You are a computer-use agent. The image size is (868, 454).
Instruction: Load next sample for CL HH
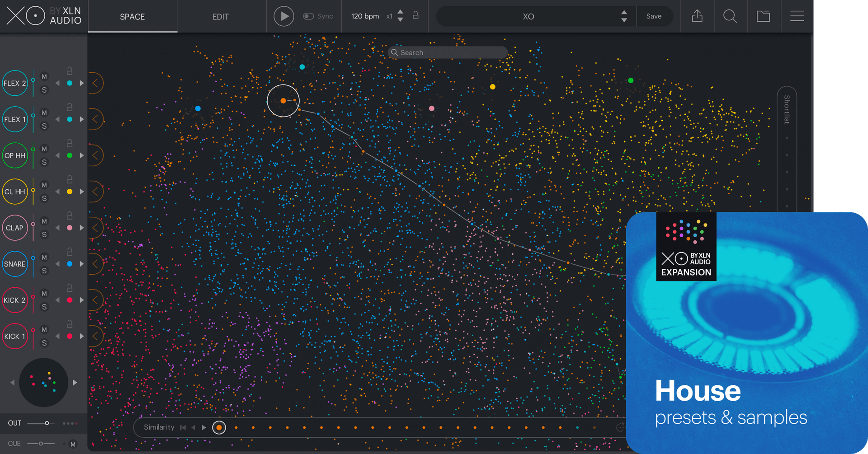(x=81, y=192)
